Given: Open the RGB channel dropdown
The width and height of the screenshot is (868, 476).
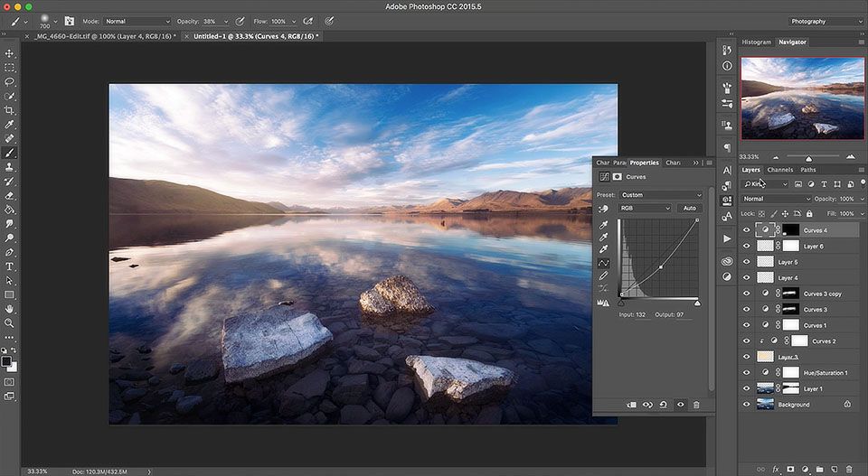Looking at the screenshot, I should 644,209.
